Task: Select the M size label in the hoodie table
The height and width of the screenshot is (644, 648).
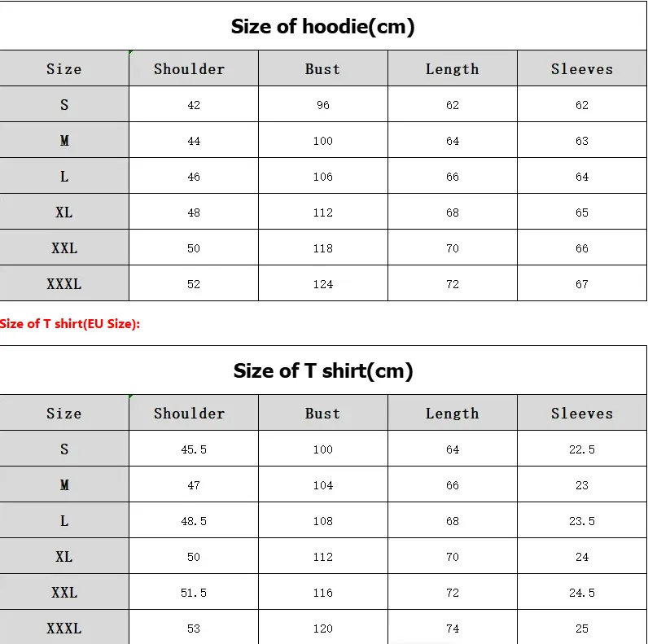Action: (64, 141)
